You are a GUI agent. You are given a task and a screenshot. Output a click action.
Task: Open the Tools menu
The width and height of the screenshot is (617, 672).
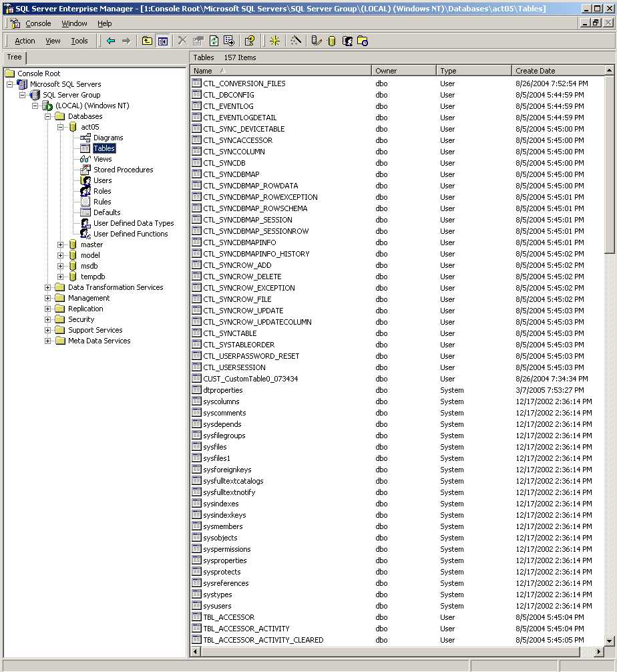pos(79,41)
